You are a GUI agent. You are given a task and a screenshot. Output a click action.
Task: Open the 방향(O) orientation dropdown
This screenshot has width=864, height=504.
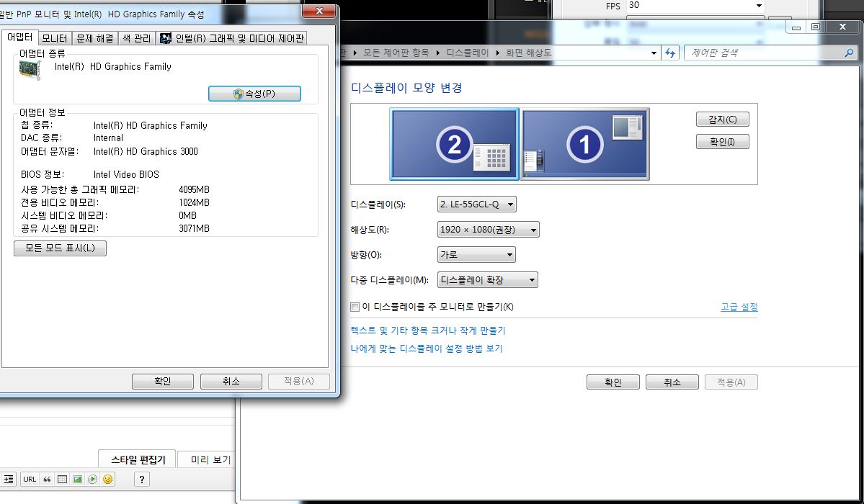coord(476,254)
